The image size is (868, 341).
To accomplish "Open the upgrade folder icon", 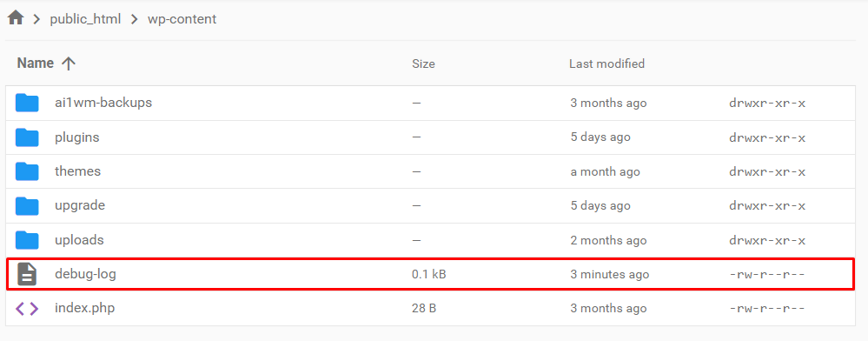I will [x=27, y=205].
